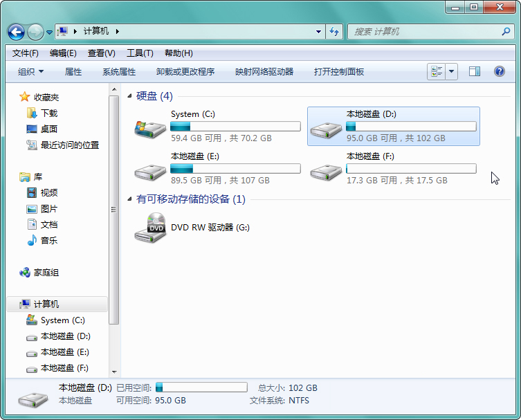Click the navigation pane scrollbar thumb
The width and height of the screenshot is (521, 420).
point(114,210)
